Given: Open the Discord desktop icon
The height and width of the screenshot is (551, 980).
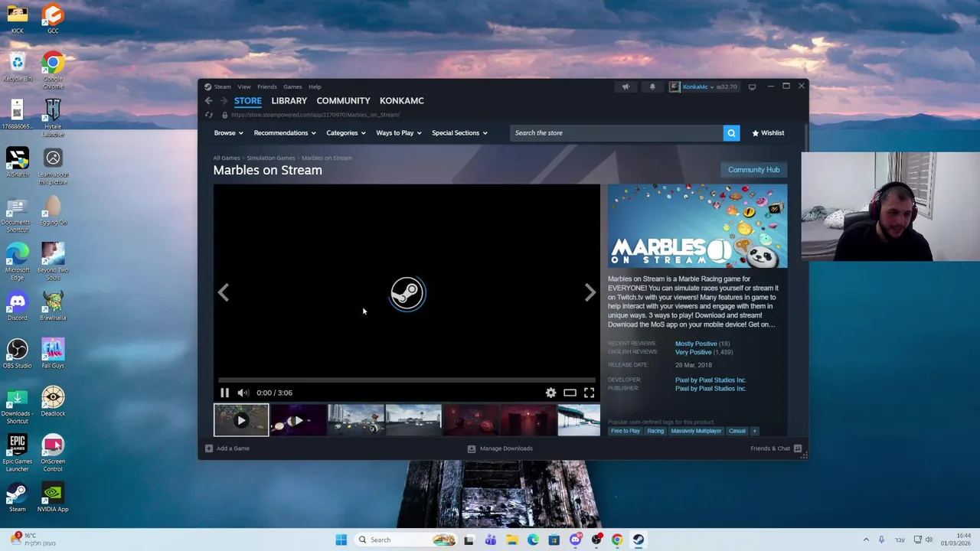Looking at the screenshot, I should pos(17,306).
